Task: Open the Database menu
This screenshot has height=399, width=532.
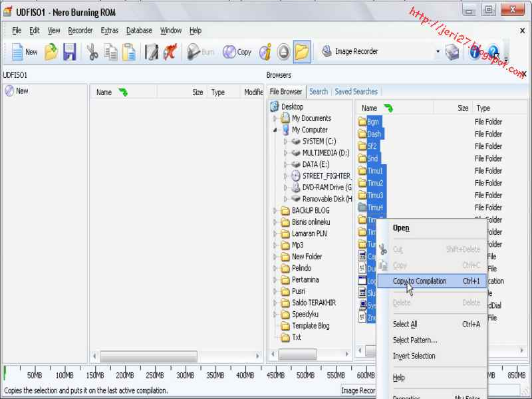Action: pyautogui.click(x=139, y=31)
